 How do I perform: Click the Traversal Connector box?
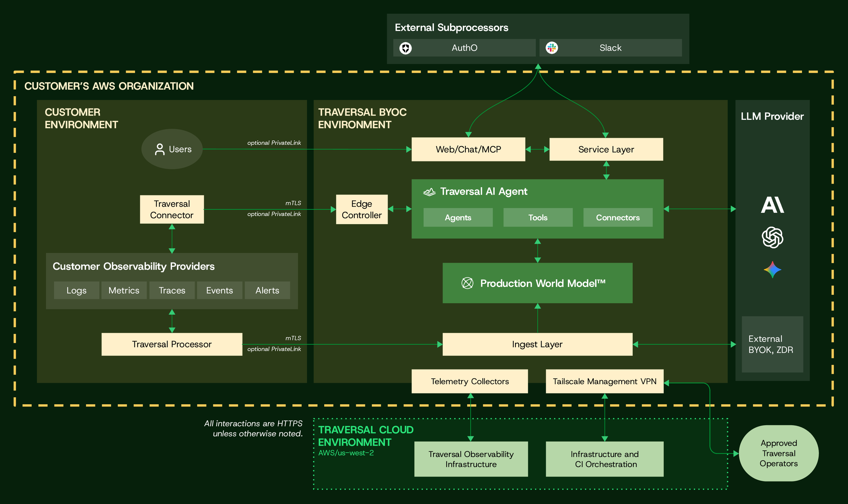[172, 210]
